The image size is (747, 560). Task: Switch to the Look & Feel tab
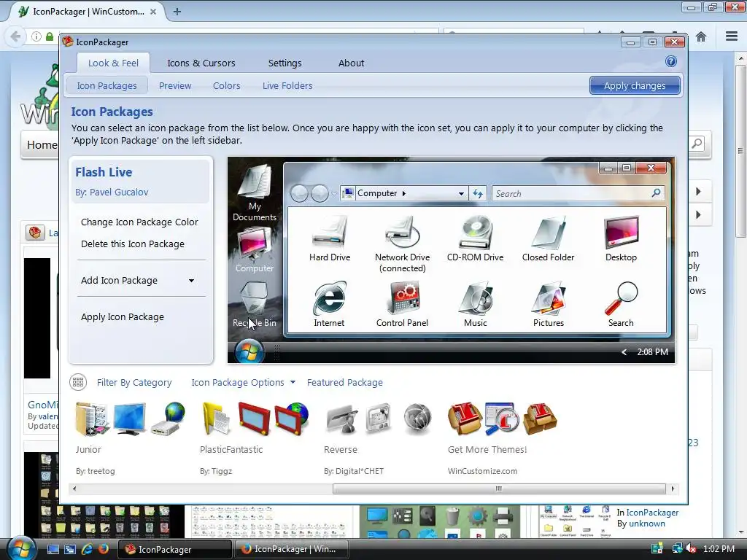(113, 63)
